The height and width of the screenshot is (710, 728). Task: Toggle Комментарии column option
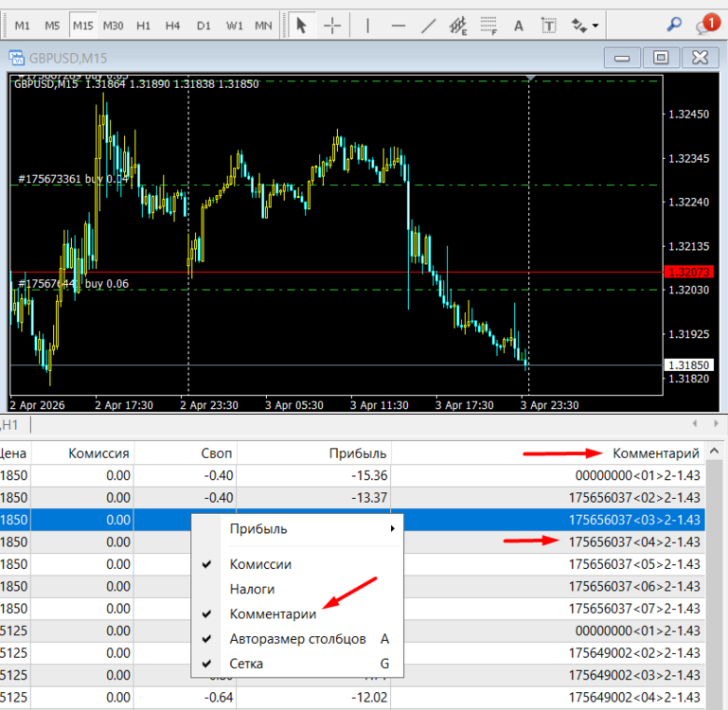click(x=297, y=613)
